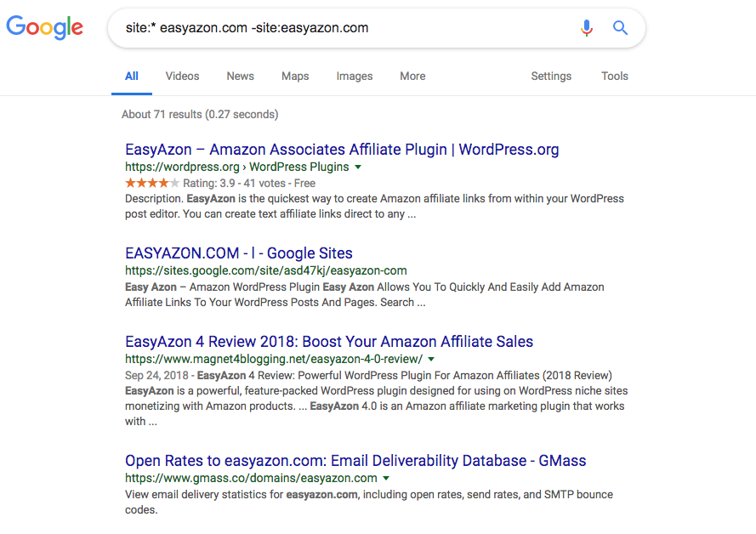
Task: Open dropdown arrow beside magnet4blogging URL
Action: pyautogui.click(x=431, y=360)
